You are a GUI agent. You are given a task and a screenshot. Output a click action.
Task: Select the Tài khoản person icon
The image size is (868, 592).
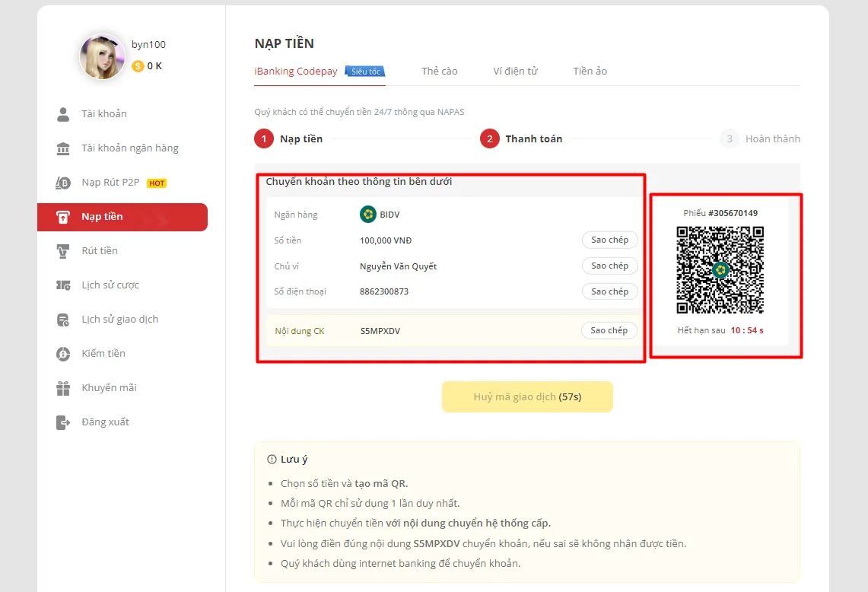click(62, 113)
